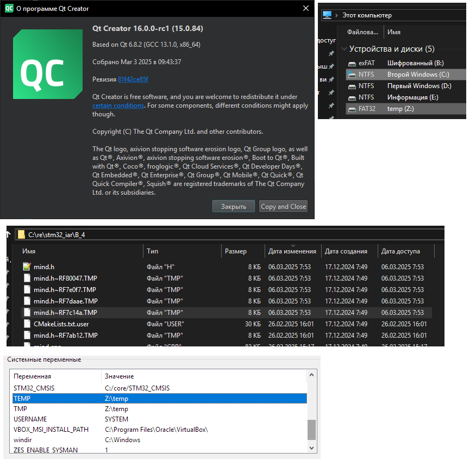Screen dimensions: 476x459
Task: Click the Этот компьютер computer icon
Action: pyautogui.click(x=327, y=15)
